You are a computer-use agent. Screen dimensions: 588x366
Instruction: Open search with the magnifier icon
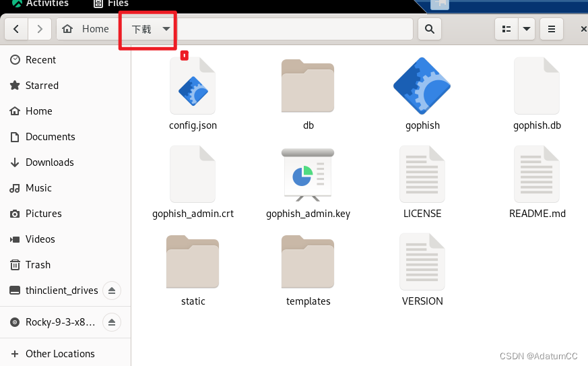[x=430, y=29]
